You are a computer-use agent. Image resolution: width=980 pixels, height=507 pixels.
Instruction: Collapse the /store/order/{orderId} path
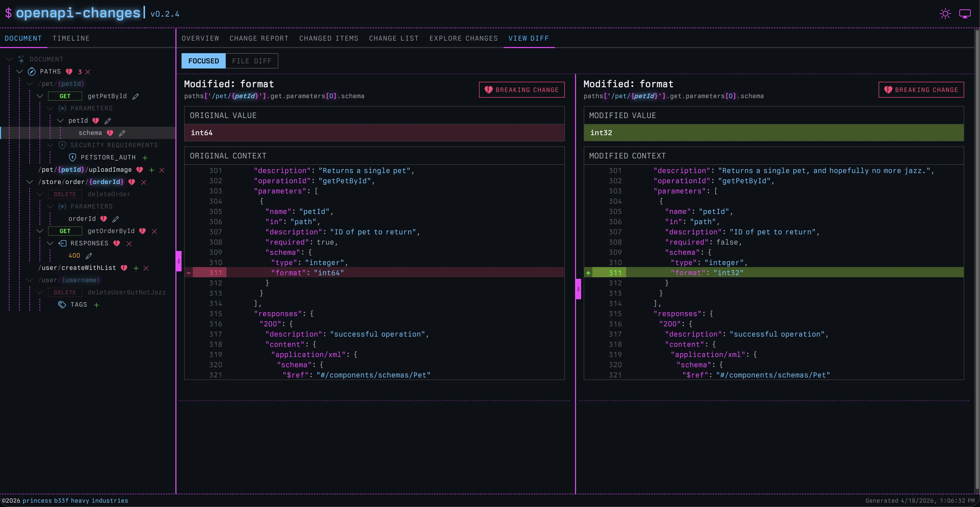click(30, 182)
